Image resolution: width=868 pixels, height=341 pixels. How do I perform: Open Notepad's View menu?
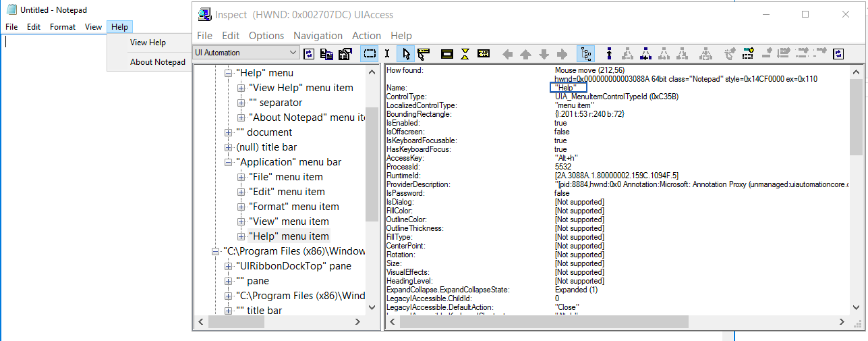94,27
